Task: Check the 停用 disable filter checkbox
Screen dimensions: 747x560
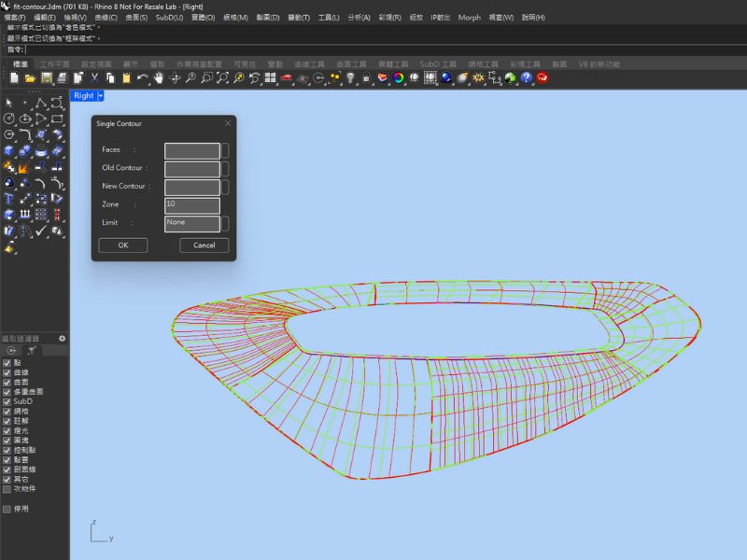Action: (x=7, y=509)
